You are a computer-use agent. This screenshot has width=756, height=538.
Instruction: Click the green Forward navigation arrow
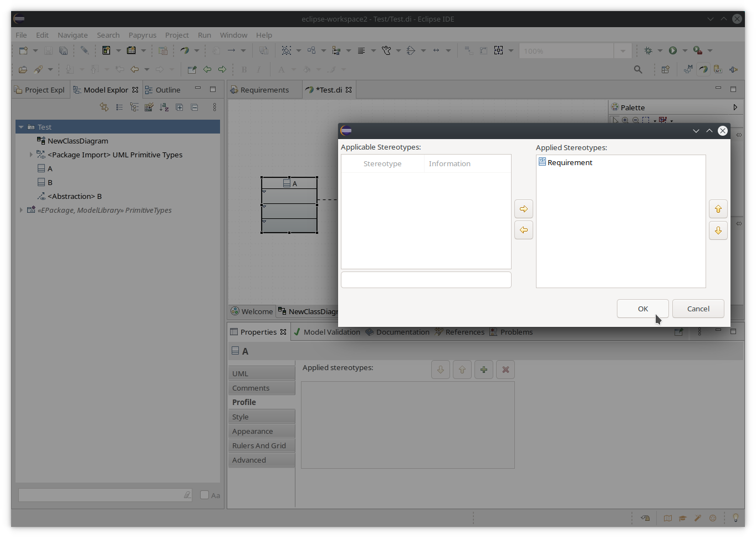coord(222,69)
